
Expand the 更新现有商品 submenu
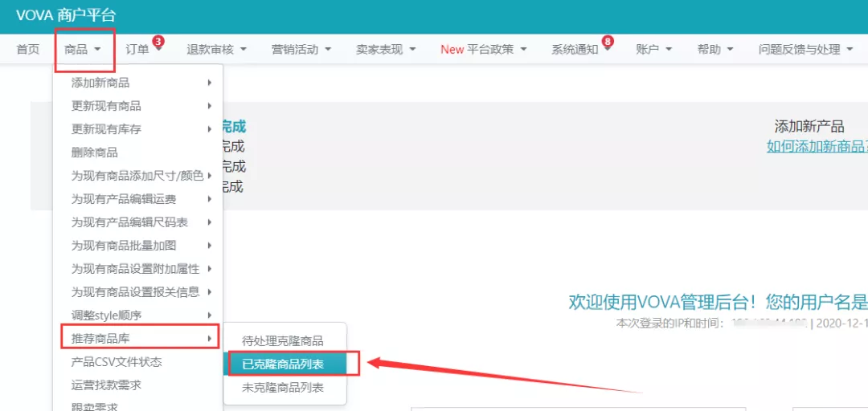(138, 106)
